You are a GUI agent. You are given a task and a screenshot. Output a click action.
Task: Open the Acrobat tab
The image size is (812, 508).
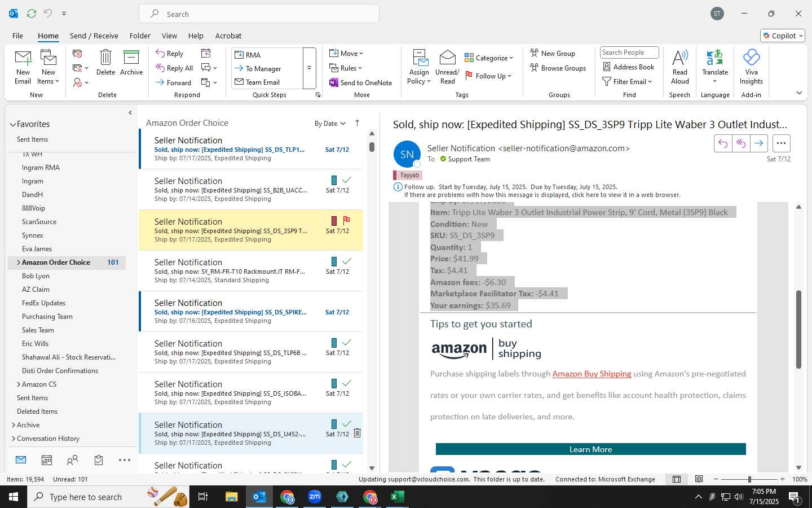[x=228, y=36]
